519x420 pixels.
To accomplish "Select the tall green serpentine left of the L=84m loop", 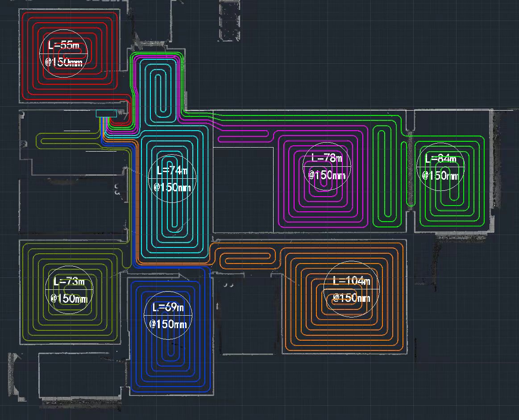I will (x=385, y=174).
